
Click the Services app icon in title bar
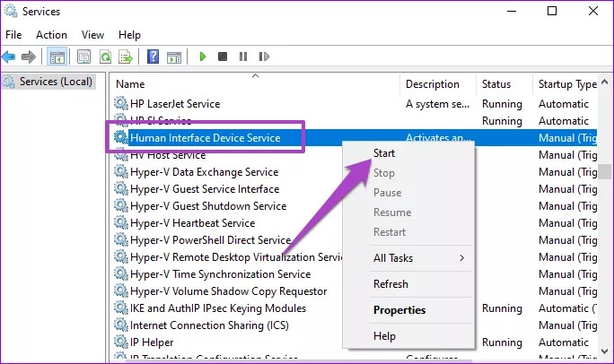(x=11, y=11)
